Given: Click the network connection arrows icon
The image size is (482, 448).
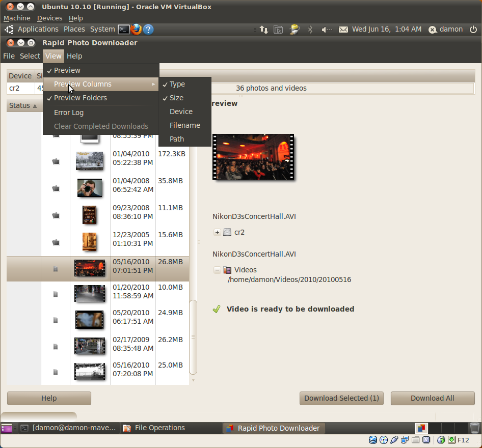Looking at the screenshot, I should [263, 30].
